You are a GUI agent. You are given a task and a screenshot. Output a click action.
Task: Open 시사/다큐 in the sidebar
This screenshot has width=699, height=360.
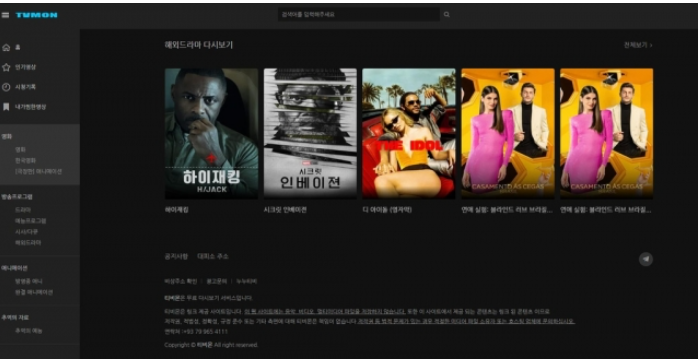tap(26, 232)
